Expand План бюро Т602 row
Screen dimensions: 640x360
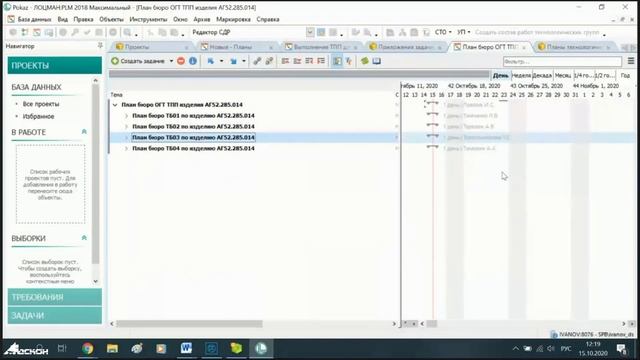pos(126,127)
